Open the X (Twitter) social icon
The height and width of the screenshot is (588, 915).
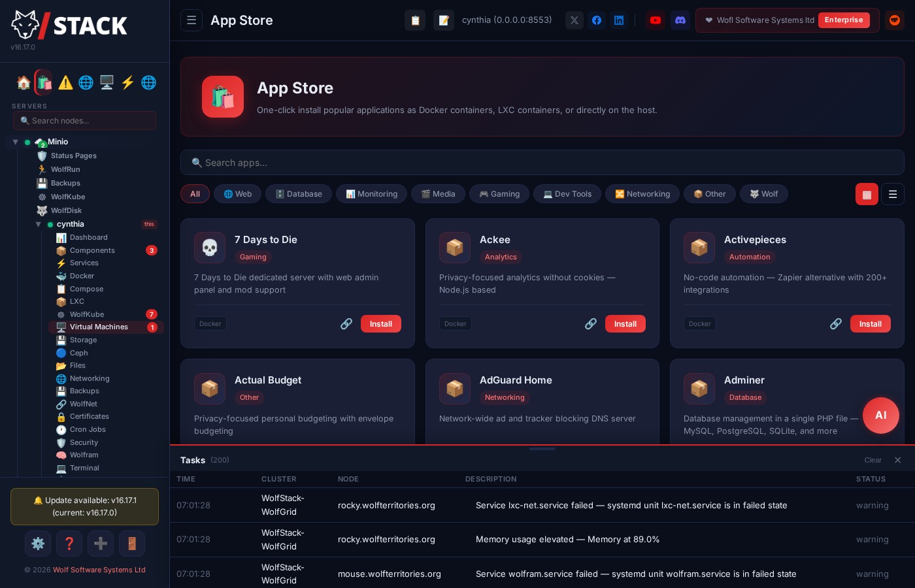pos(574,20)
